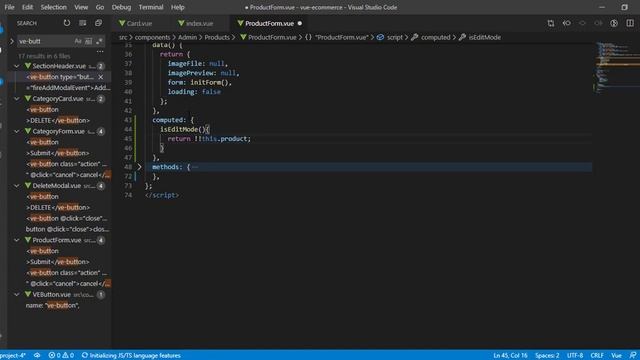This screenshot has height=360, width=640.
Task: Collapse the ProductForm.vue results group
Action: coord(17,240)
